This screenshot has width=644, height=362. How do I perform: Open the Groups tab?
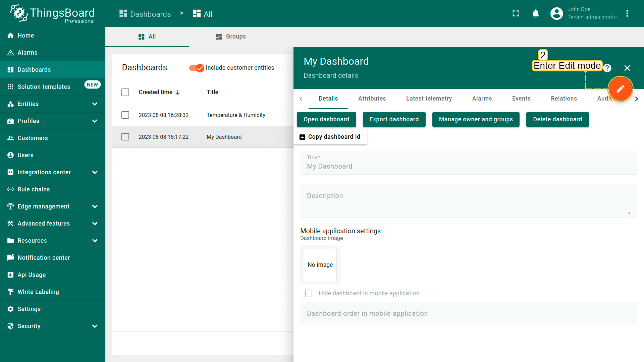click(x=231, y=37)
